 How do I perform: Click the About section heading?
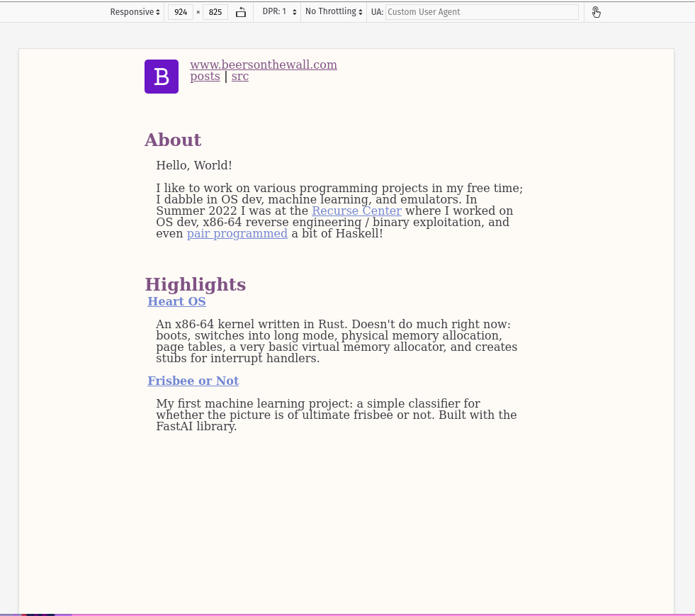coord(172,140)
